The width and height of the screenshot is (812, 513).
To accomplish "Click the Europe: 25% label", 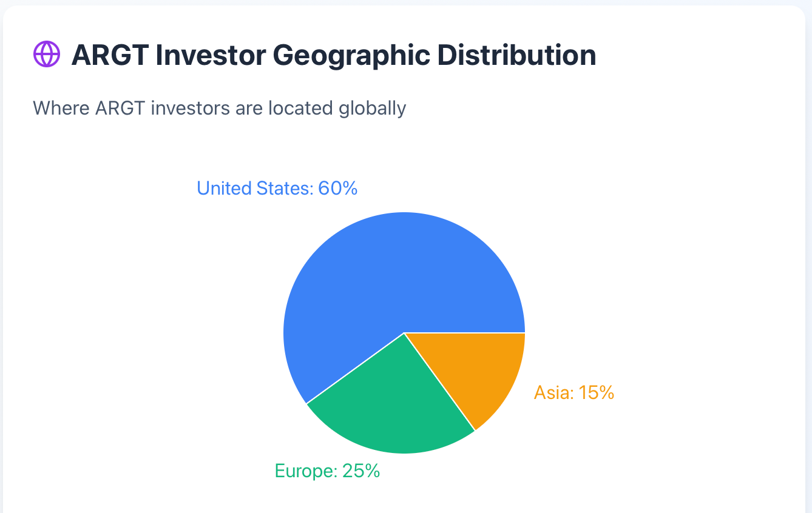I will click(327, 471).
